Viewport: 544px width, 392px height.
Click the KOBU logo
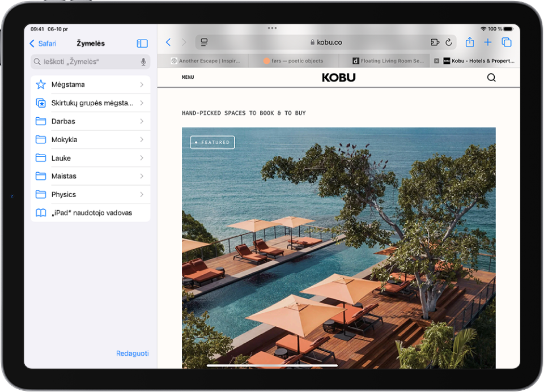339,78
